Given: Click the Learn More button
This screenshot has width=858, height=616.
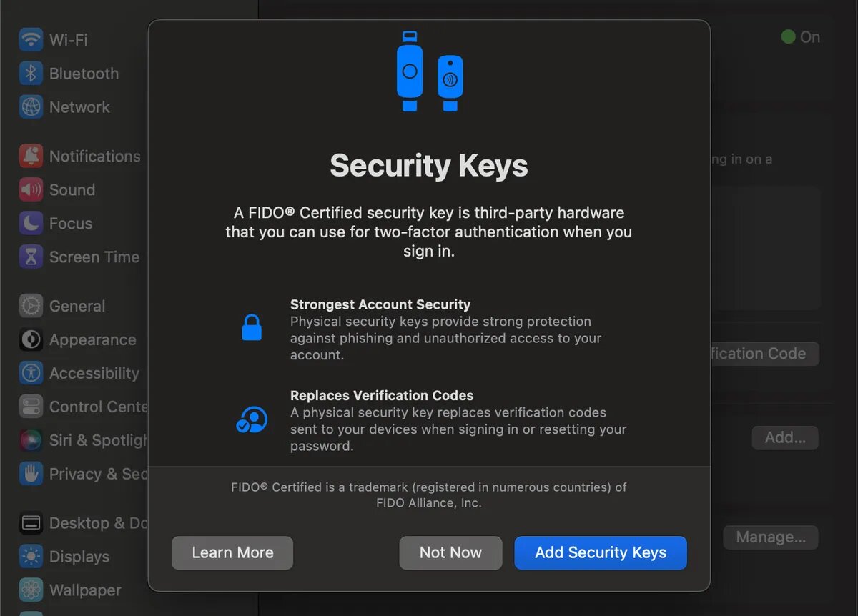Looking at the screenshot, I should (x=232, y=552).
